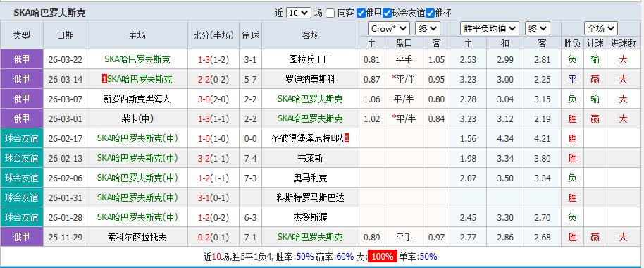The image size is (644, 268).
Task: Open 索科尔萨拉托夫 team link
Action: [x=137, y=237]
